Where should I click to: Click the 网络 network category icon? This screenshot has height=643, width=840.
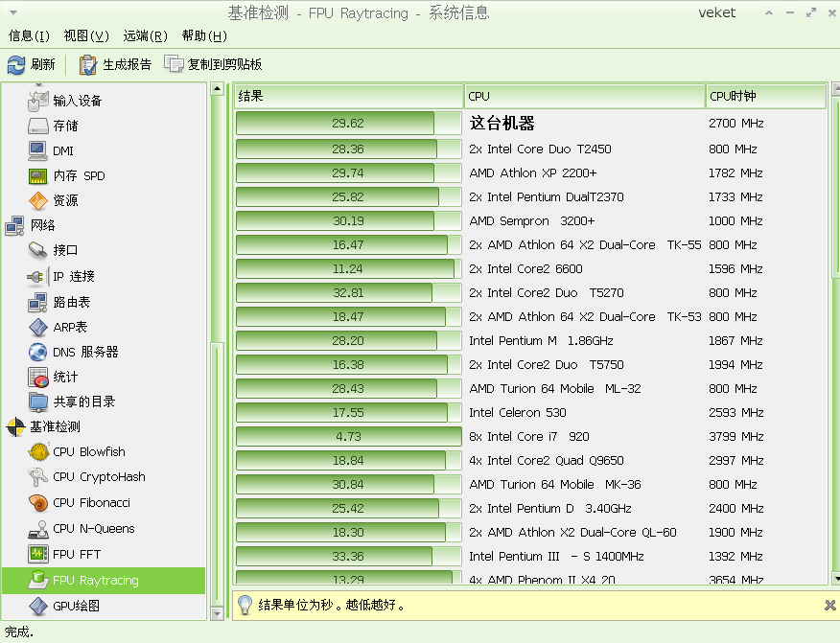click(14, 225)
